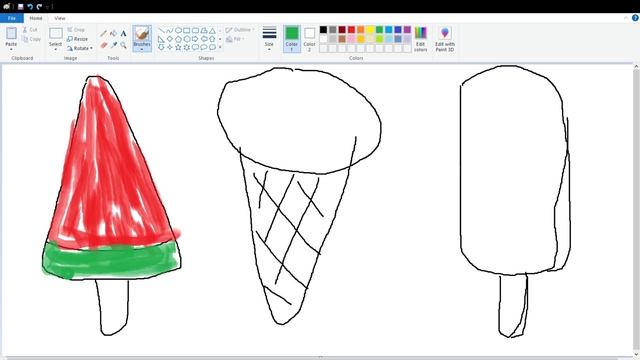Pick the dark red color swatch
This screenshot has height=360, width=640.
coord(342,29)
